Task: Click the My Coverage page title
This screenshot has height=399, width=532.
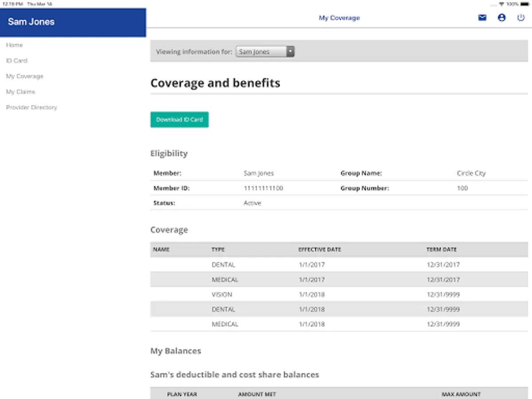Action: 339,18
